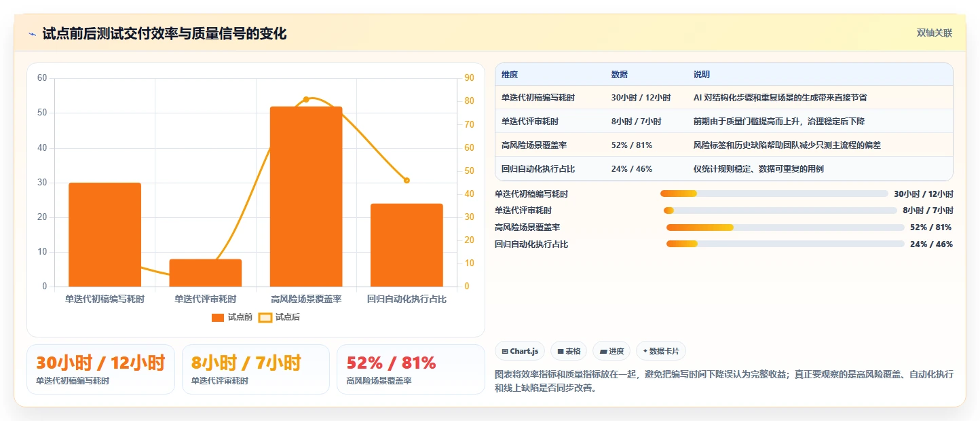Click the description 前期由于质量门槛提高而上升

pyautogui.click(x=779, y=122)
